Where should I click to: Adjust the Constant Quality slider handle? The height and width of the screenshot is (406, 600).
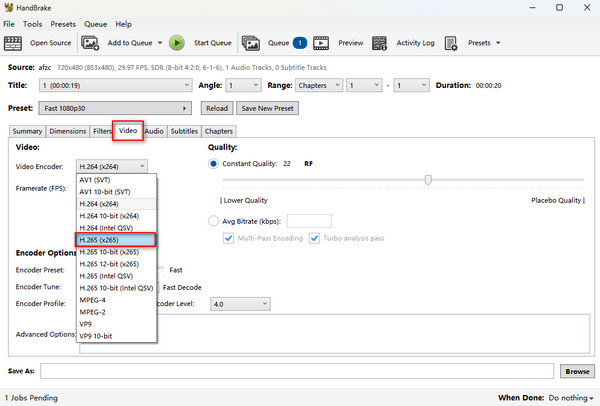(x=428, y=180)
